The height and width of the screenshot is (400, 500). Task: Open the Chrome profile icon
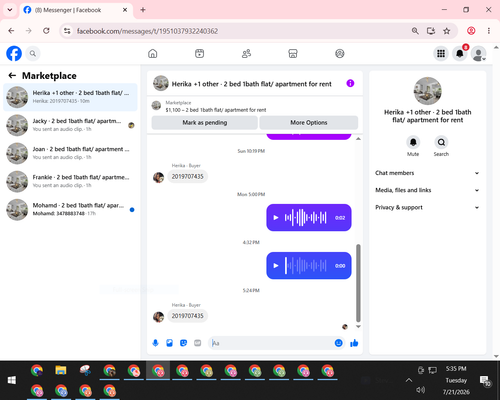pyautogui.click(x=471, y=31)
